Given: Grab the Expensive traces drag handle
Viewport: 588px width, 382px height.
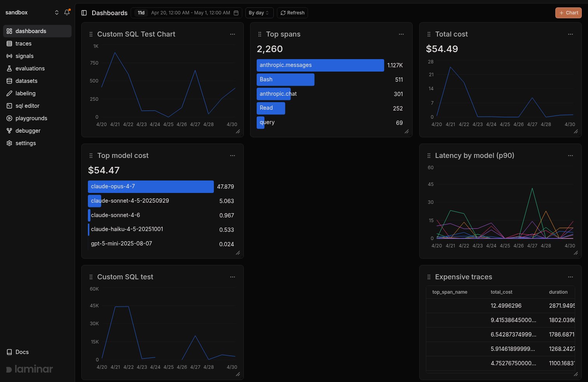Looking at the screenshot, I should click(429, 277).
